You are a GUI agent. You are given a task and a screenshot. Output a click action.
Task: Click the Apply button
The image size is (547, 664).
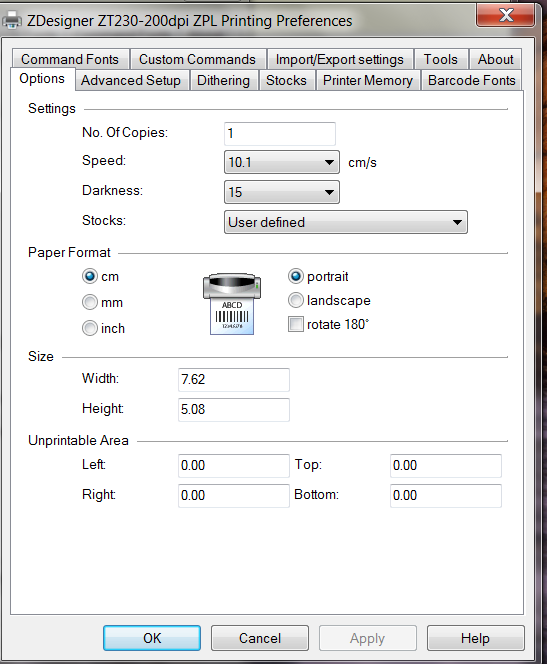point(367,638)
